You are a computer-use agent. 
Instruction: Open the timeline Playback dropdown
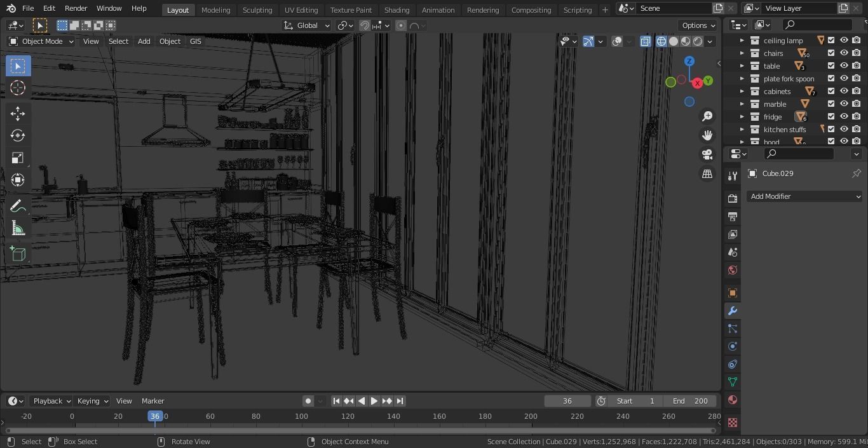point(51,401)
